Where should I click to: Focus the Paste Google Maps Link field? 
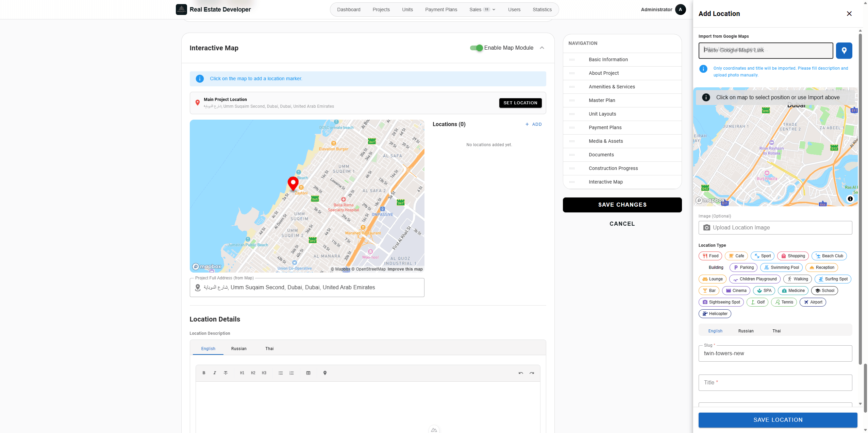[x=765, y=51]
